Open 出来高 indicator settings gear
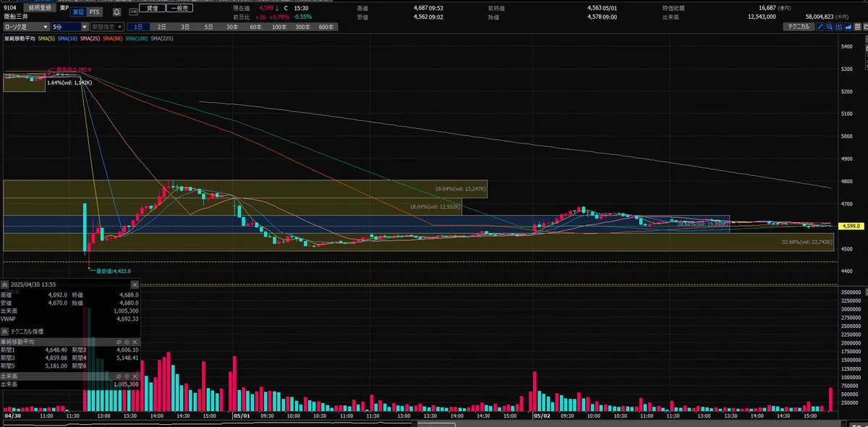This screenshot has height=427, width=868. [x=127, y=376]
